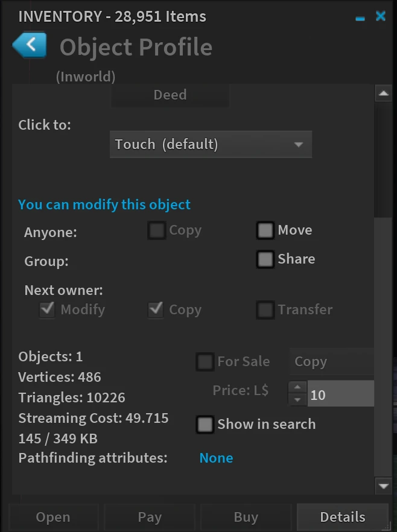Click the blue back arrow icon
The width and height of the screenshot is (397, 532).
click(x=29, y=45)
